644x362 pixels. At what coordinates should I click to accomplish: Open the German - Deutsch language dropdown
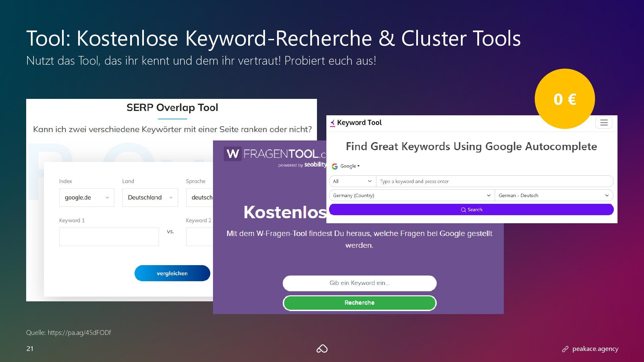[553, 195]
